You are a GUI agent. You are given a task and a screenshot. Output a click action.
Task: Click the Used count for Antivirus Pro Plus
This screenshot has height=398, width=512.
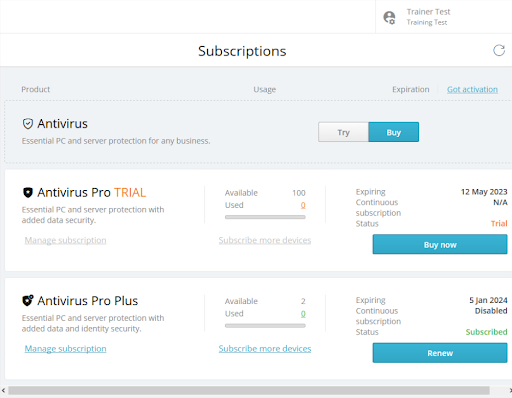tap(303, 314)
